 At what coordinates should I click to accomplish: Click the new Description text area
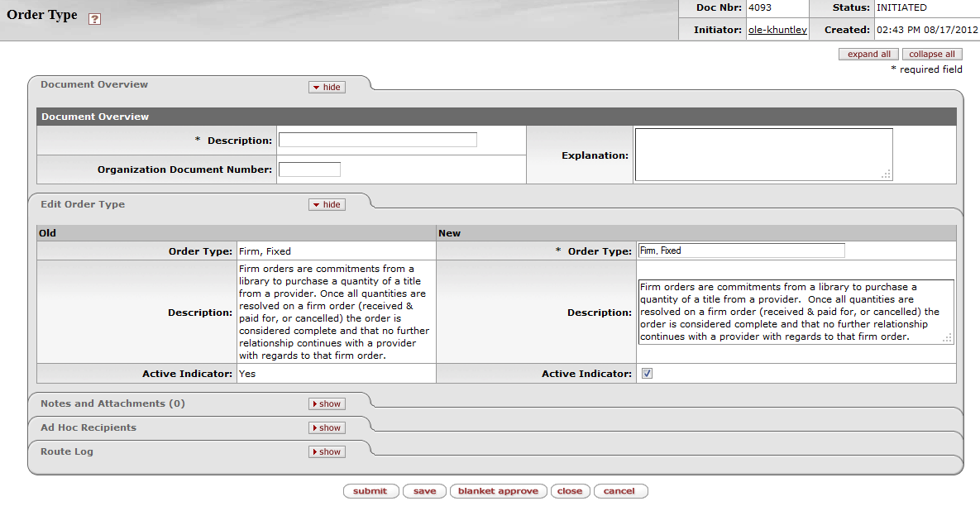coord(794,312)
